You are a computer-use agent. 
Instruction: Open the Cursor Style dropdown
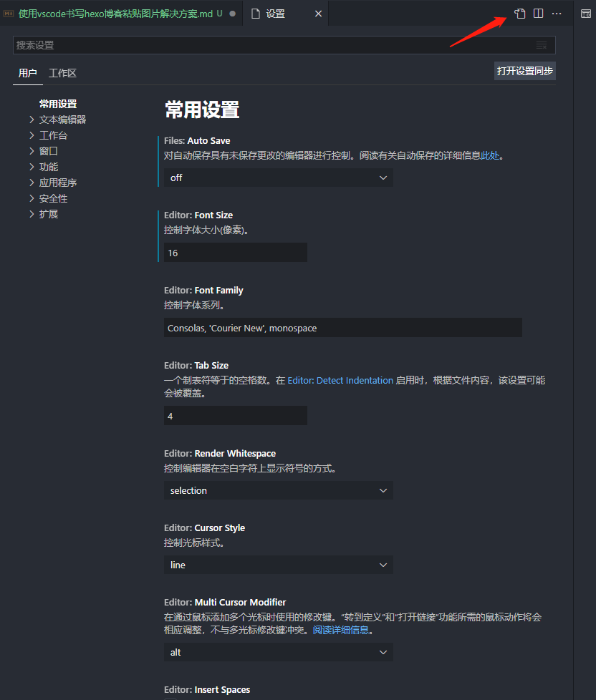278,565
